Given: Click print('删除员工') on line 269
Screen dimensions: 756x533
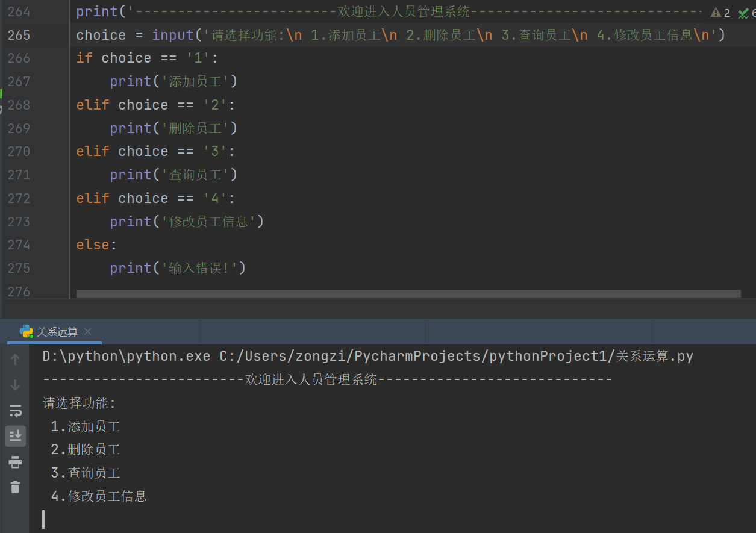Looking at the screenshot, I should (173, 128).
